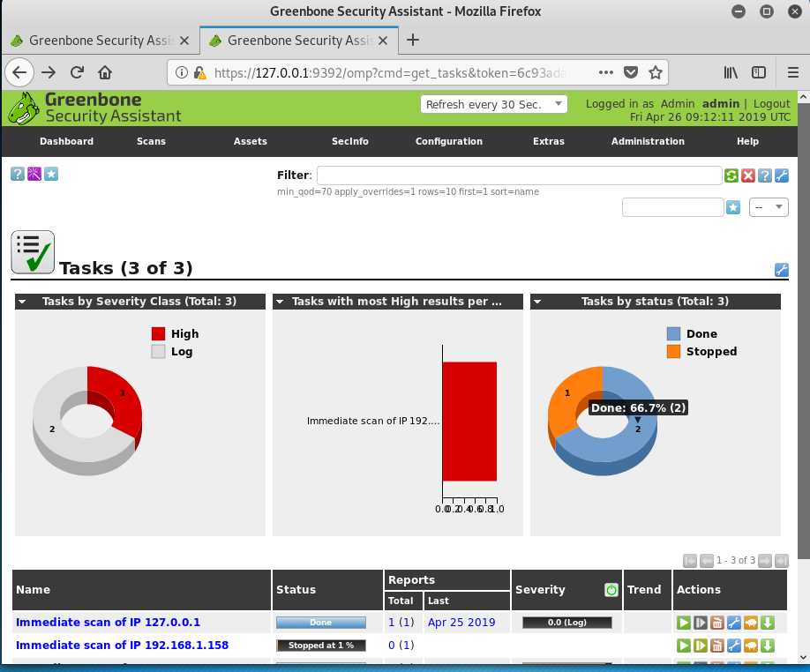Image resolution: width=810 pixels, height=672 pixels.
Task: Focus the Filter text input
Action: coord(519,175)
